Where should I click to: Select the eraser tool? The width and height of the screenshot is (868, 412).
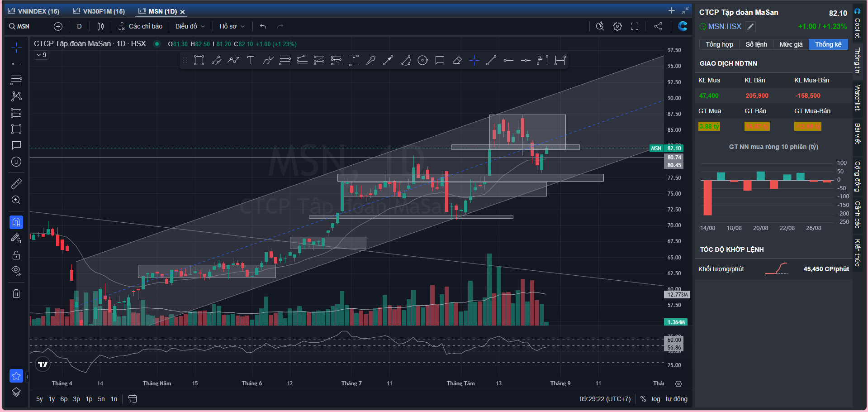[457, 60]
